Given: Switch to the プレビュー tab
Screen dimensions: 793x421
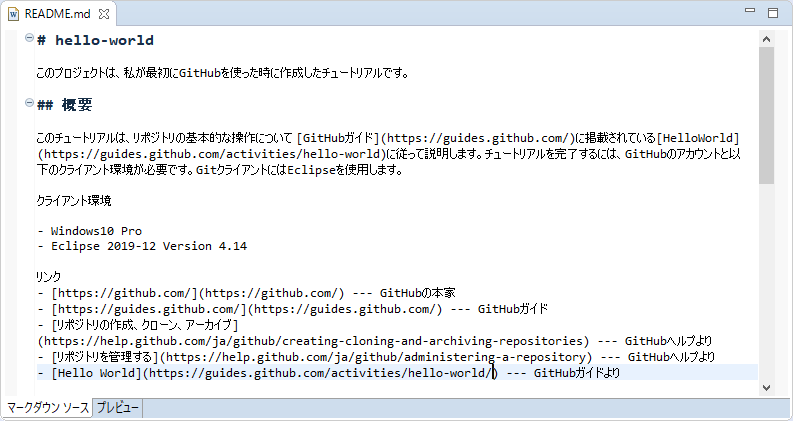Looking at the screenshot, I should coord(118,408).
